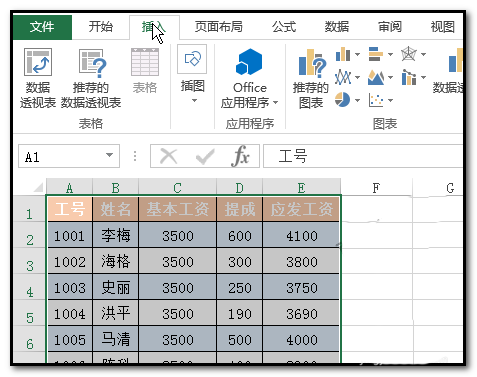Click the select-all corner triangle
This screenshot has width=477, height=377.
38,188
